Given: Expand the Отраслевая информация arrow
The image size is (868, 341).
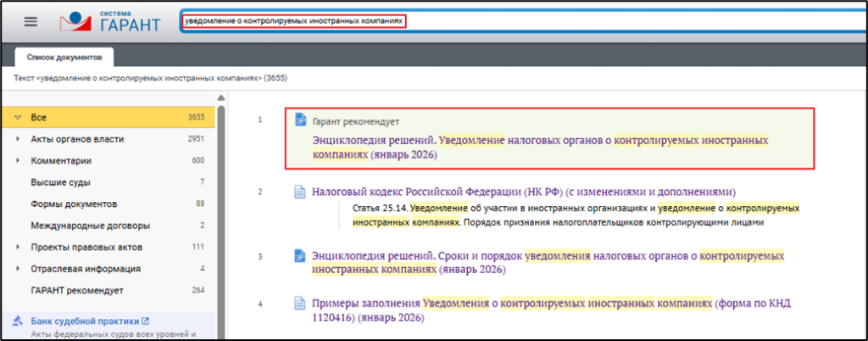Looking at the screenshot, I should (x=18, y=269).
